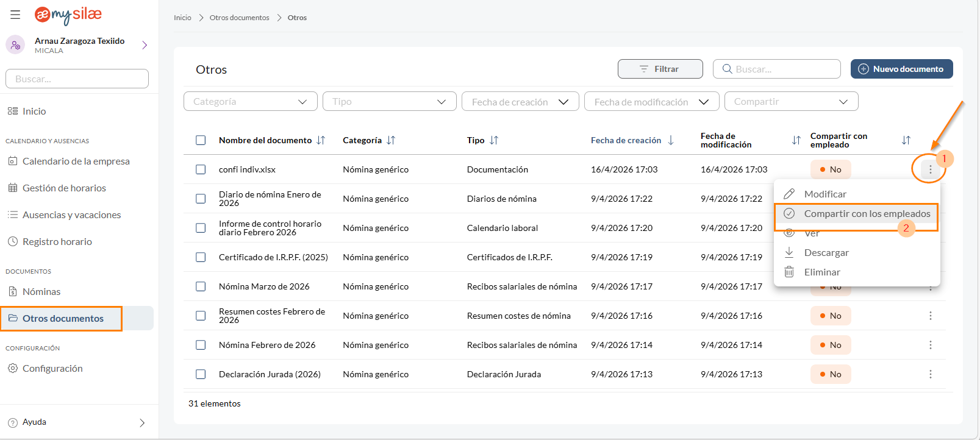Sort the Tipo column arrows icon
Image resolution: width=980 pixels, height=440 pixels.
(x=494, y=140)
